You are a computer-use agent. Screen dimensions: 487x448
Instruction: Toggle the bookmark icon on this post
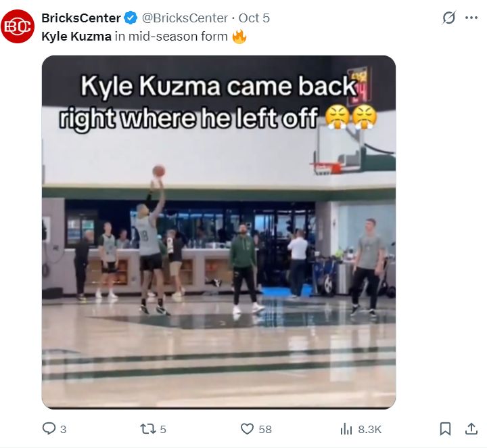[445, 428]
